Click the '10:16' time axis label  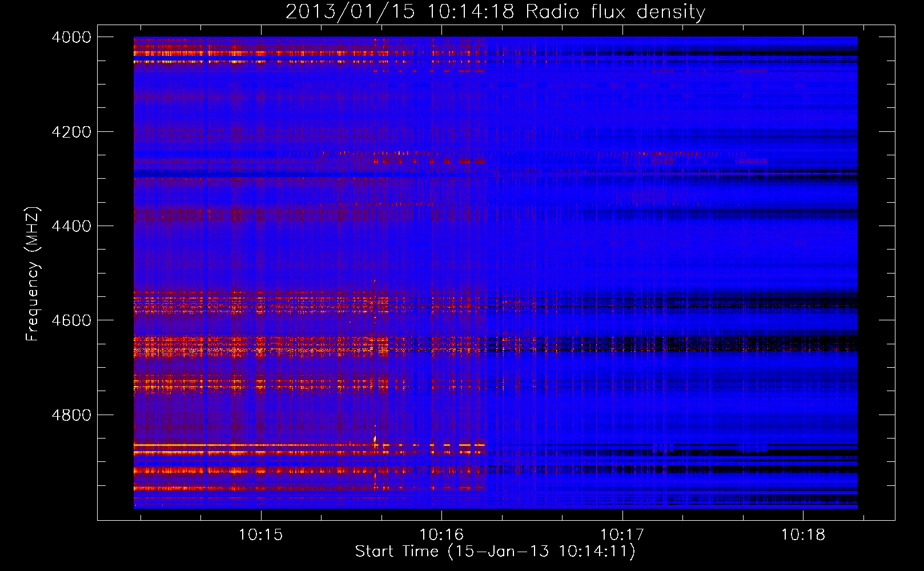(441, 535)
